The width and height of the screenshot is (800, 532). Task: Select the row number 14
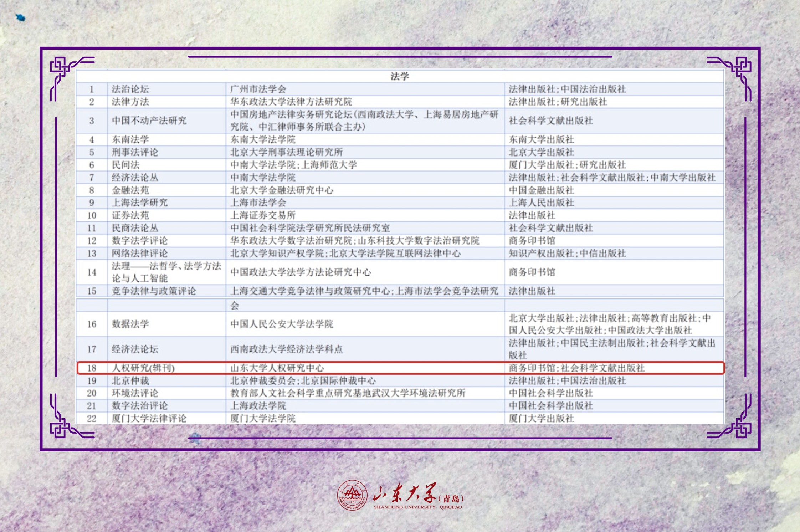[x=92, y=272]
